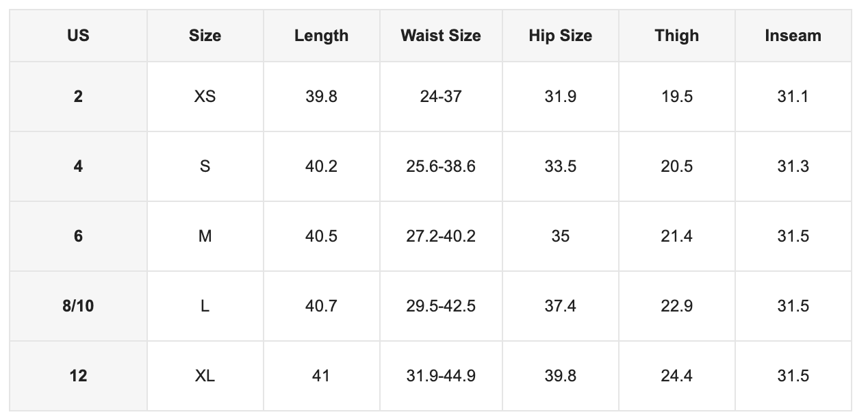Select the US size 12 cell
868x419 pixels.
[x=78, y=376]
